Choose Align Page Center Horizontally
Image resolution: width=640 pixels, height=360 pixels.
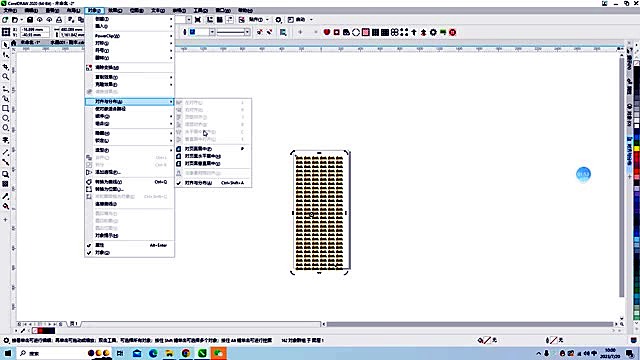click(213, 156)
